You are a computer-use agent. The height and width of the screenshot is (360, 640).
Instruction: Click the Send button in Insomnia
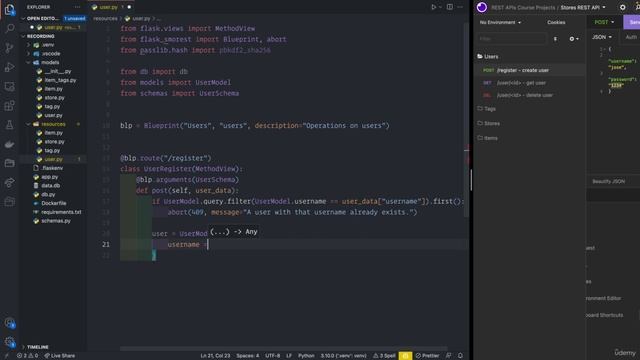[x=632, y=22]
